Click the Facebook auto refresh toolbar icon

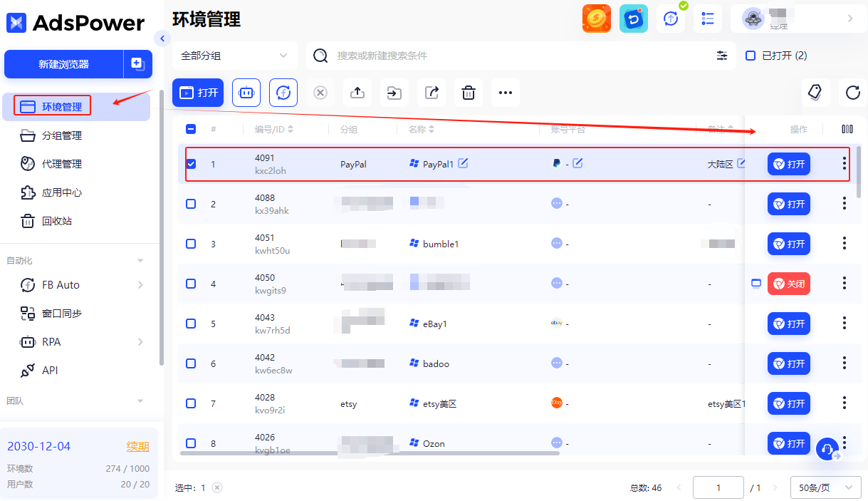point(283,93)
